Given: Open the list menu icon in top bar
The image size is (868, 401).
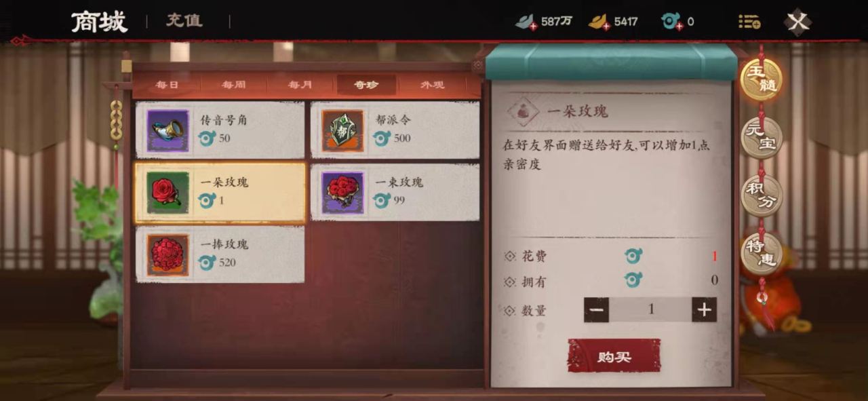Looking at the screenshot, I should (749, 22).
